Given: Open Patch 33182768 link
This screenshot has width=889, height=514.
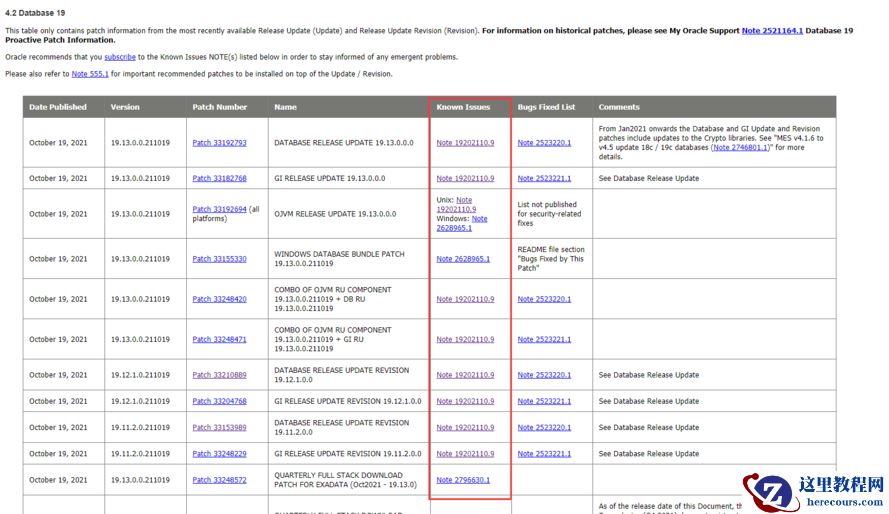Looking at the screenshot, I should click(219, 178).
